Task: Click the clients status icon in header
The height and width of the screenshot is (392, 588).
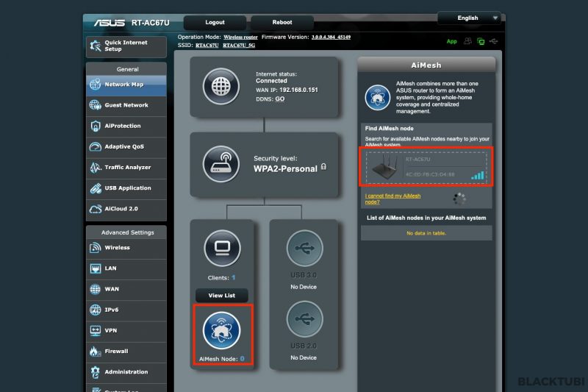Action: tap(467, 41)
